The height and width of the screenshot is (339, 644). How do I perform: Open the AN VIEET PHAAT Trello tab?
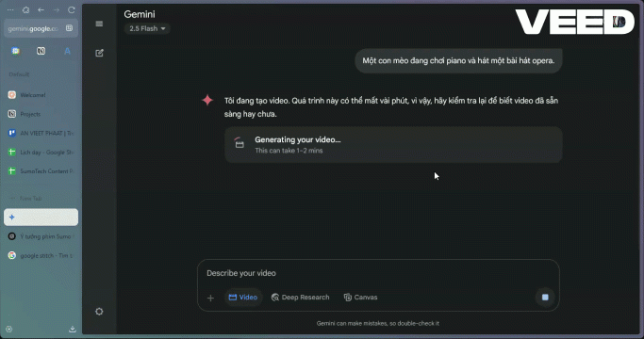pyautogui.click(x=41, y=133)
